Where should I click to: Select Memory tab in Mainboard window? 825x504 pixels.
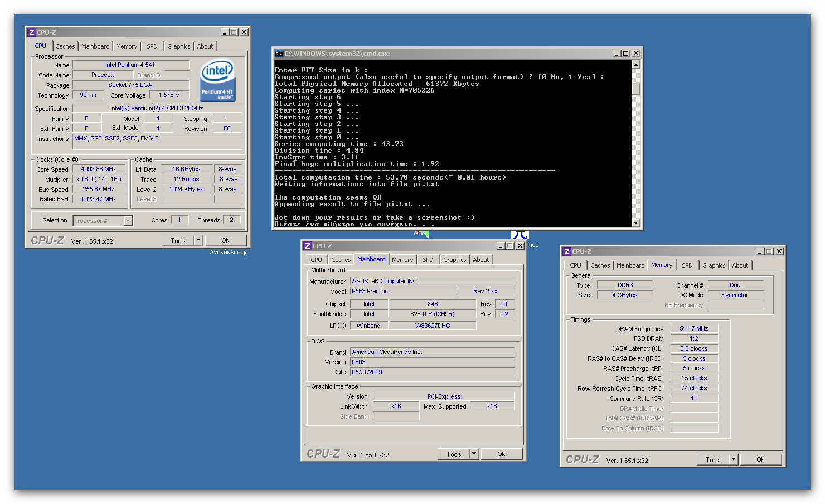pos(402,260)
